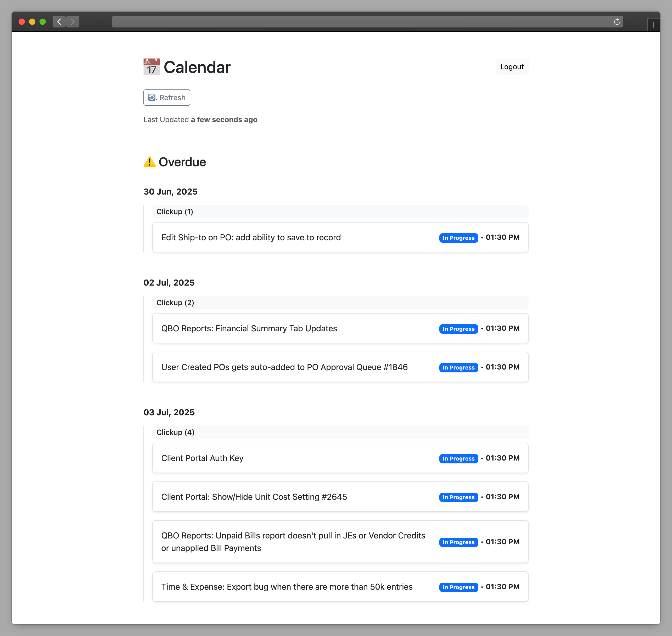Click the browser forward arrow
This screenshot has width=672, height=636.
[72, 22]
